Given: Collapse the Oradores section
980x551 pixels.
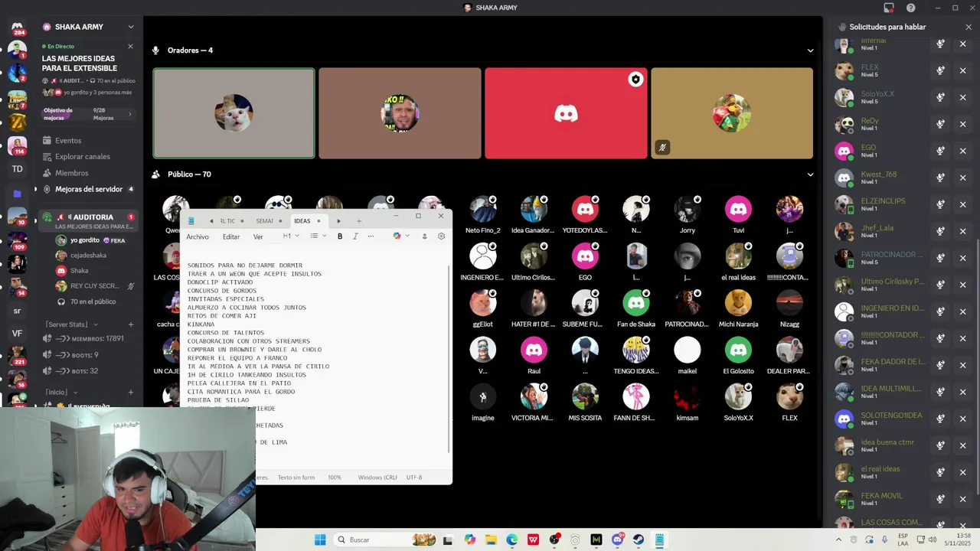Looking at the screenshot, I should click(810, 51).
